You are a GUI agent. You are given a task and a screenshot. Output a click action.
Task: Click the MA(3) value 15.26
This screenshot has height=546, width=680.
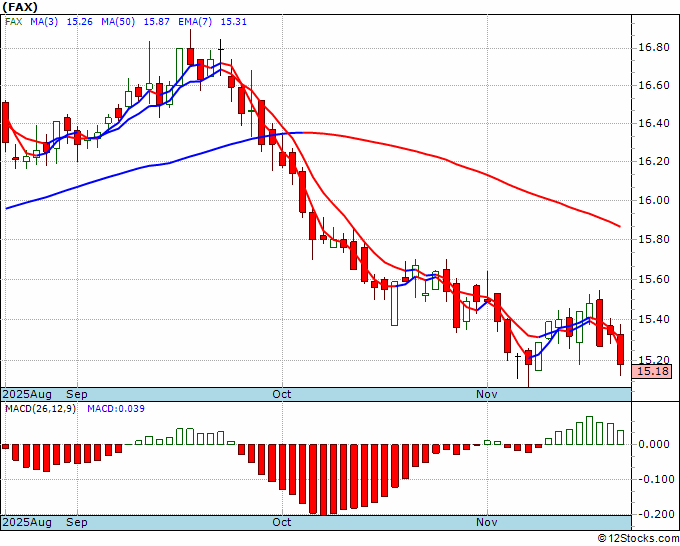point(79,22)
